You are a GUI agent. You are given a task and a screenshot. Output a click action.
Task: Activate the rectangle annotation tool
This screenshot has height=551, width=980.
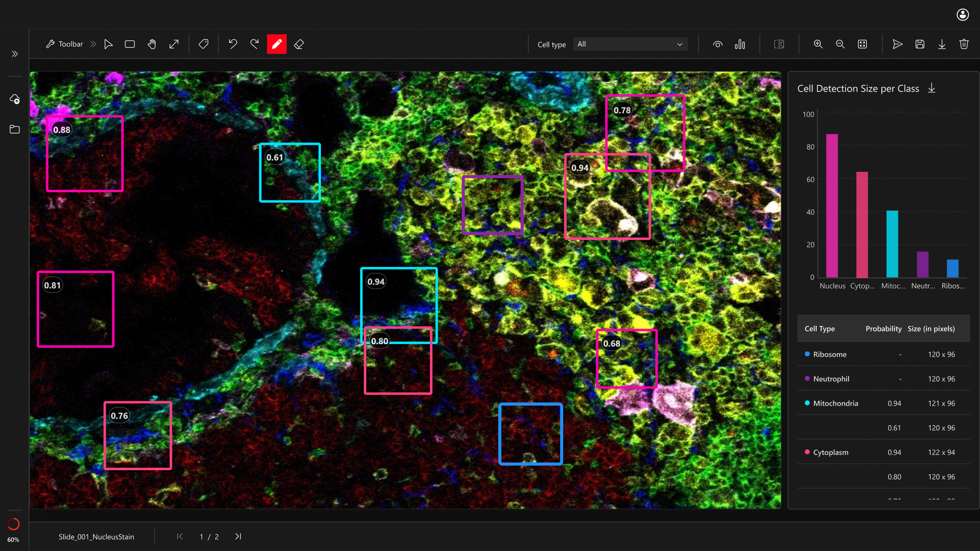[x=130, y=44]
